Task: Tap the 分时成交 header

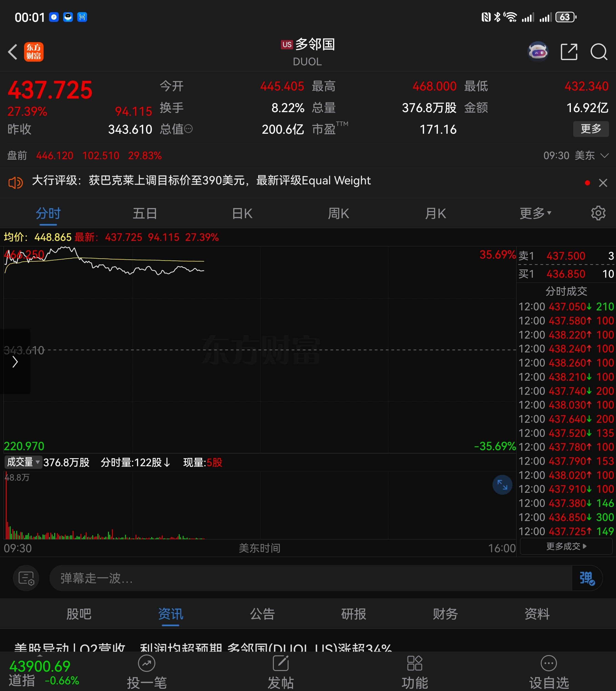Action: (566, 291)
